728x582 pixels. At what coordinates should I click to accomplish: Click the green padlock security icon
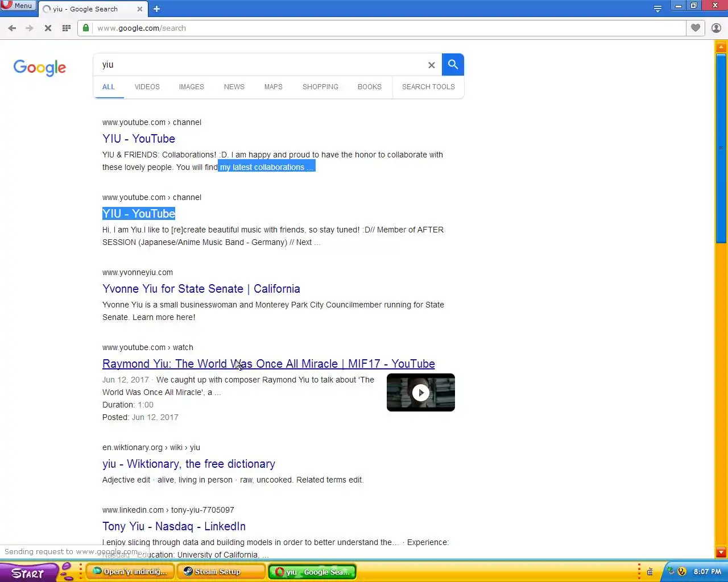(86, 28)
